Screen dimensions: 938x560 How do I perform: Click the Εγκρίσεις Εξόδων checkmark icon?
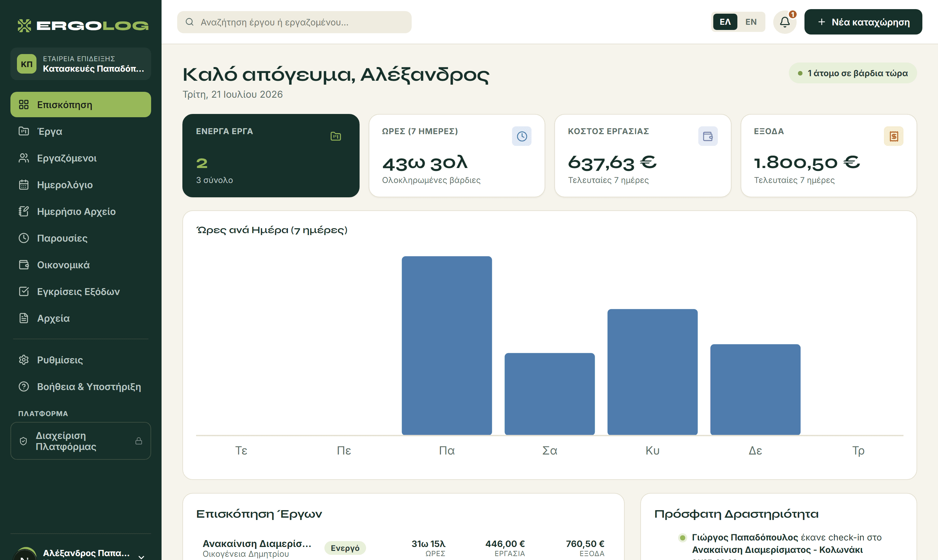24,292
